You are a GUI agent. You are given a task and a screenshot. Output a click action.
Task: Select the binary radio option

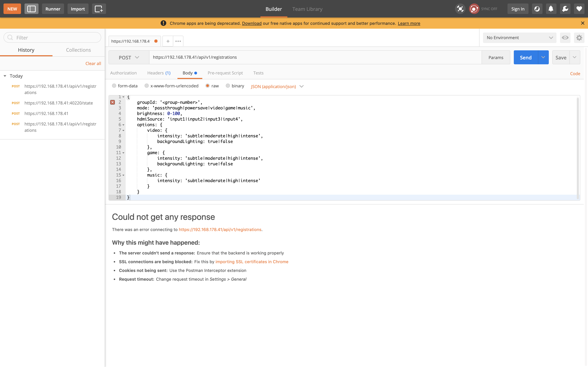[228, 86]
